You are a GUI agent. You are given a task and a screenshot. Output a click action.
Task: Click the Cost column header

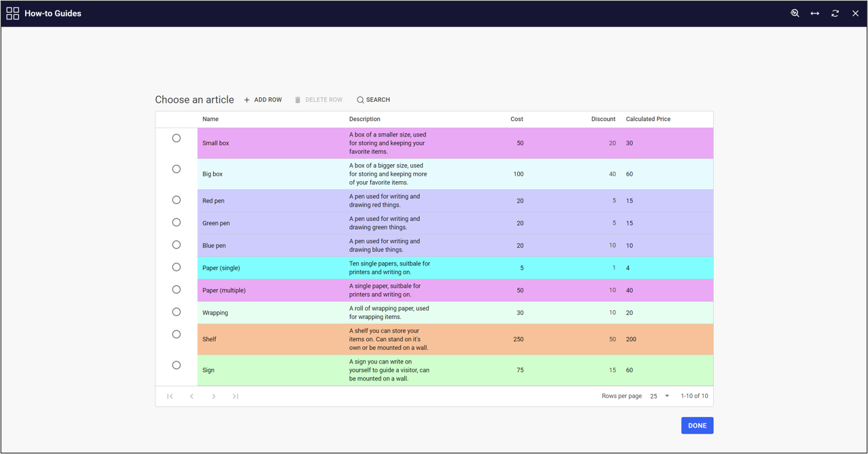pyautogui.click(x=516, y=119)
